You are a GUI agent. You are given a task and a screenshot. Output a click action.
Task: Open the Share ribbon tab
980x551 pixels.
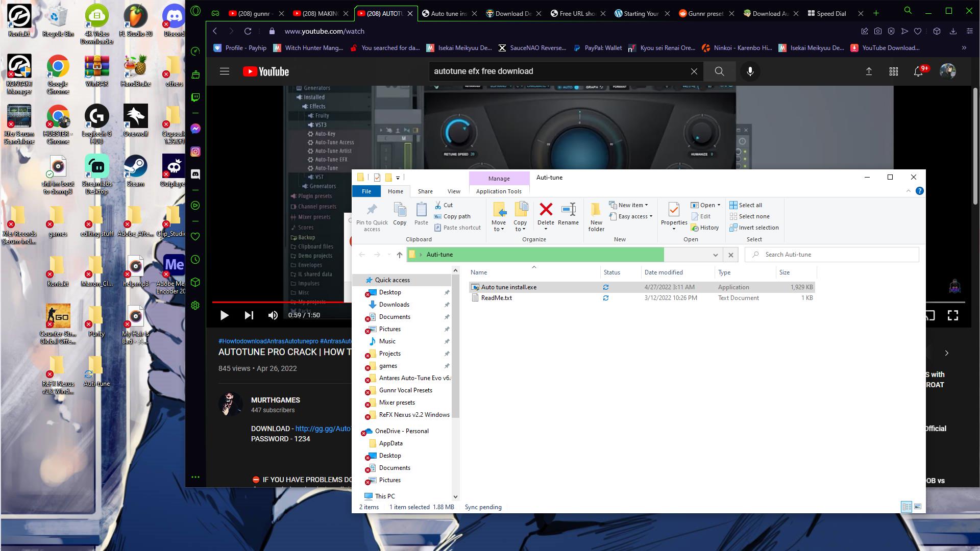425,191
